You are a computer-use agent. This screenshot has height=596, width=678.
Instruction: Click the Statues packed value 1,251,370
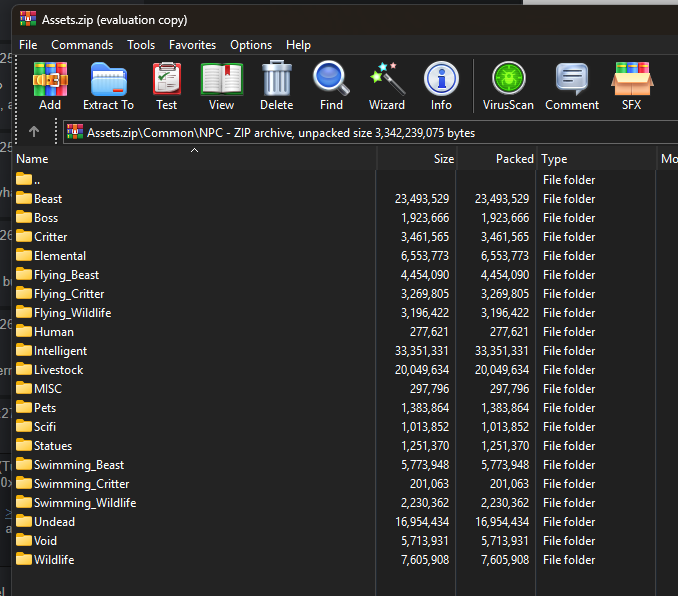pyautogui.click(x=505, y=446)
